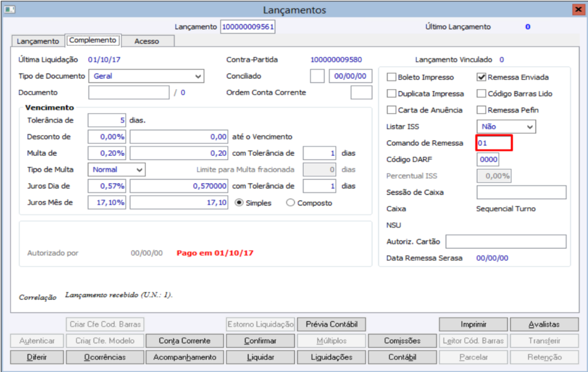Image resolution: width=588 pixels, height=372 pixels.
Task: Click the Lançamento Vinculado value 0
Action: (x=502, y=60)
